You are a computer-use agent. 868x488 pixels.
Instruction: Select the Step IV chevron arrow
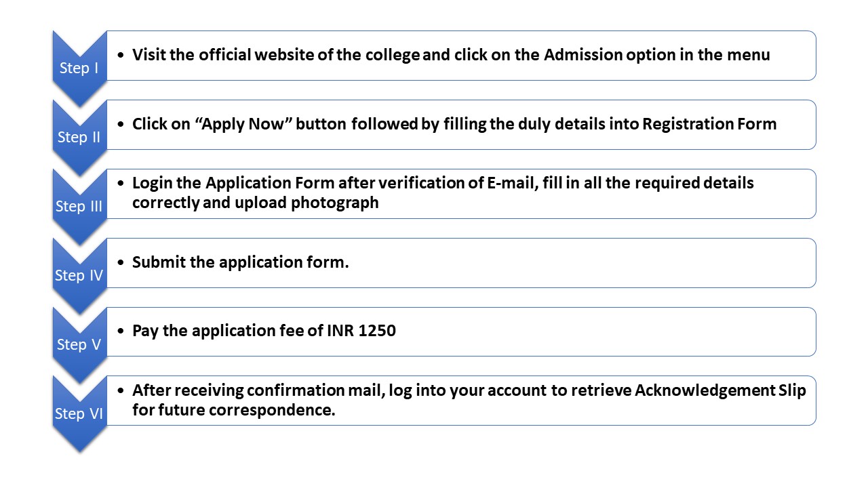(79, 275)
